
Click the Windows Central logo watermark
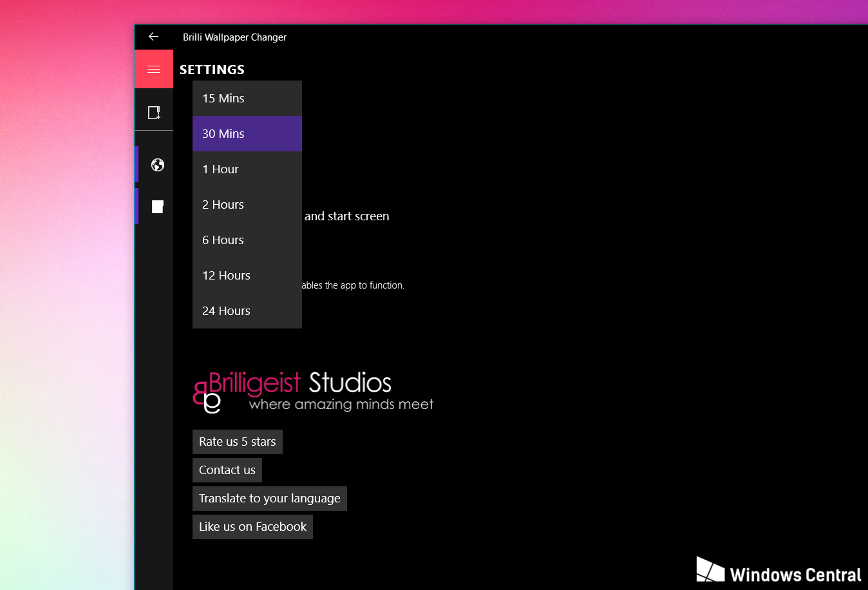pos(778,571)
